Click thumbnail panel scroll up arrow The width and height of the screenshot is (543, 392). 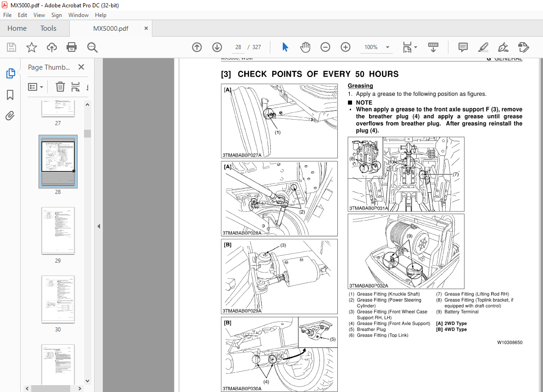pyautogui.click(x=87, y=105)
